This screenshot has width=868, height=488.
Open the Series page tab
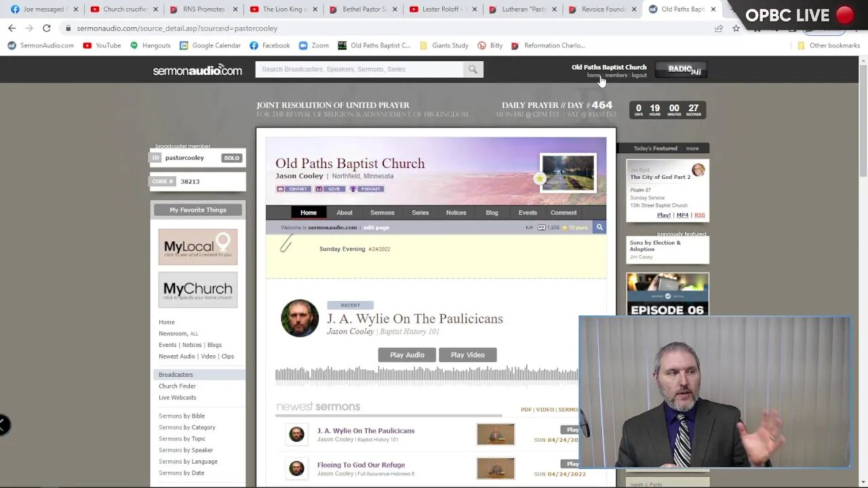420,213
